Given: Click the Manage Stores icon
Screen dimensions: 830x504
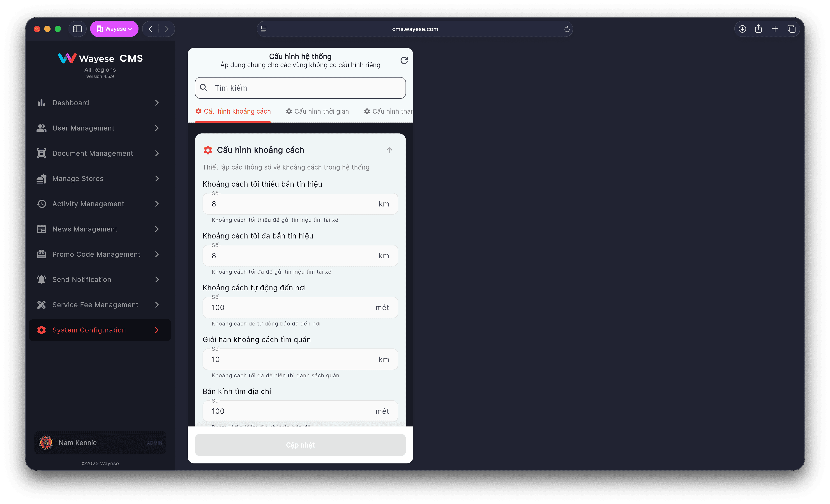Looking at the screenshot, I should (x=41, y=179).
